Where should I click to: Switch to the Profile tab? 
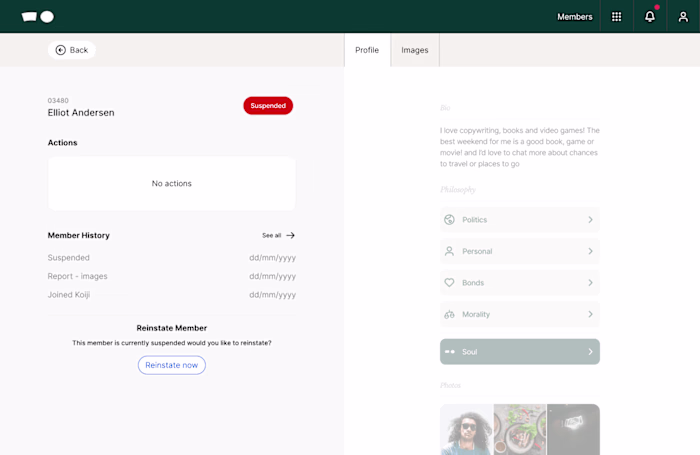pyautogui.click(x=367, y=50)
